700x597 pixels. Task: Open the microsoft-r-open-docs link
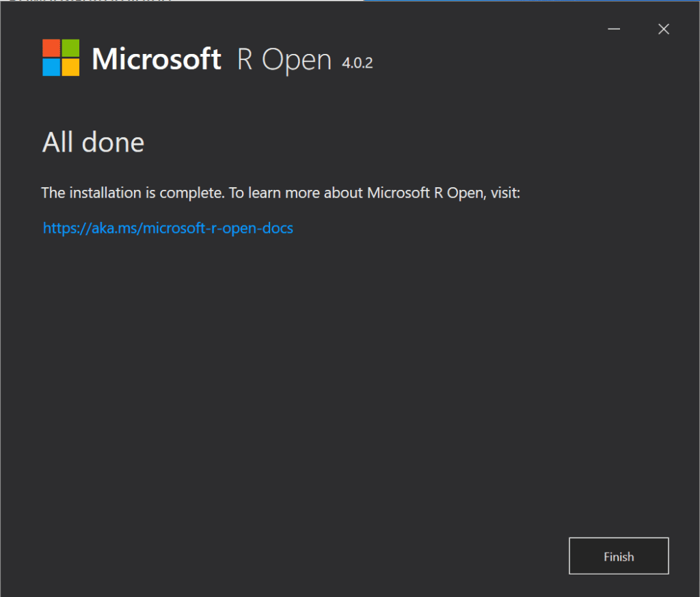tap(168, 228)
